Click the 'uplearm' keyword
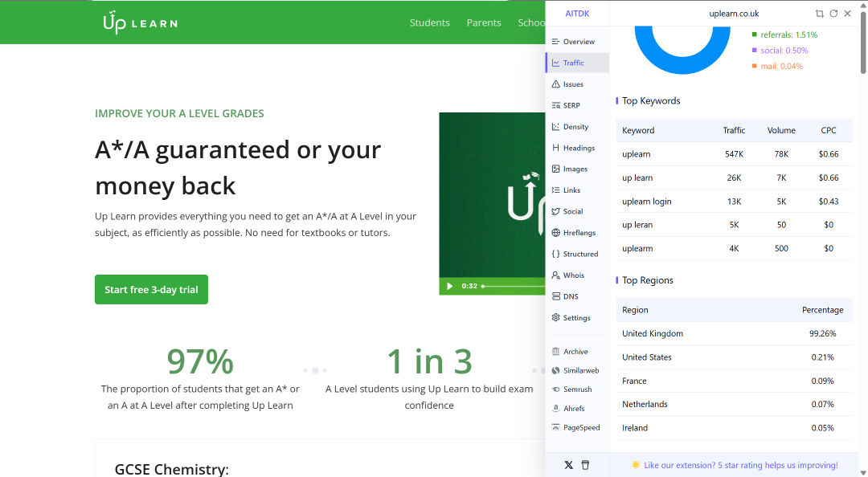The height and width of the screenshot is (477, 868). pyautogui.click(x=637, y=248)
